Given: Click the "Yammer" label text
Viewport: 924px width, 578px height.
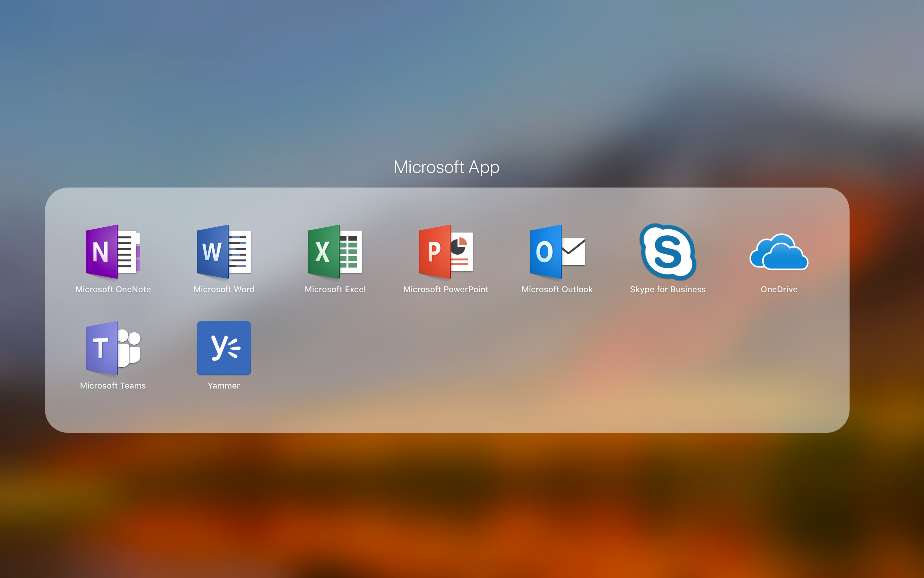Looking at the screenshot, I should pos(224,386).
